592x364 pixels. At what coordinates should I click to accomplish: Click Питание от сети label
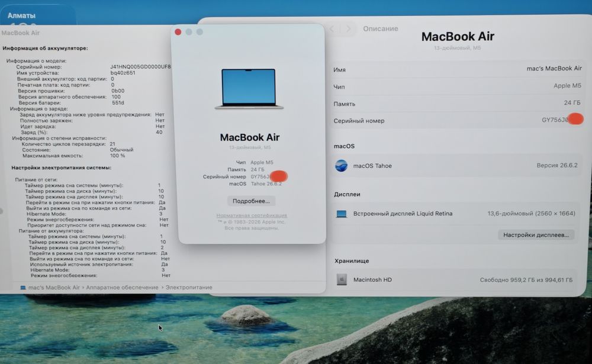tap(36, 180)
